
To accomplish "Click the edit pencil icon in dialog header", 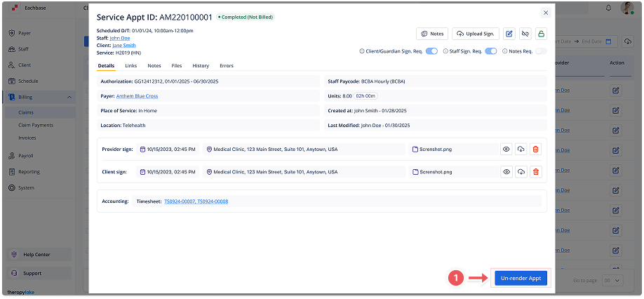I will pyautogui.click(x=509, y=34).
